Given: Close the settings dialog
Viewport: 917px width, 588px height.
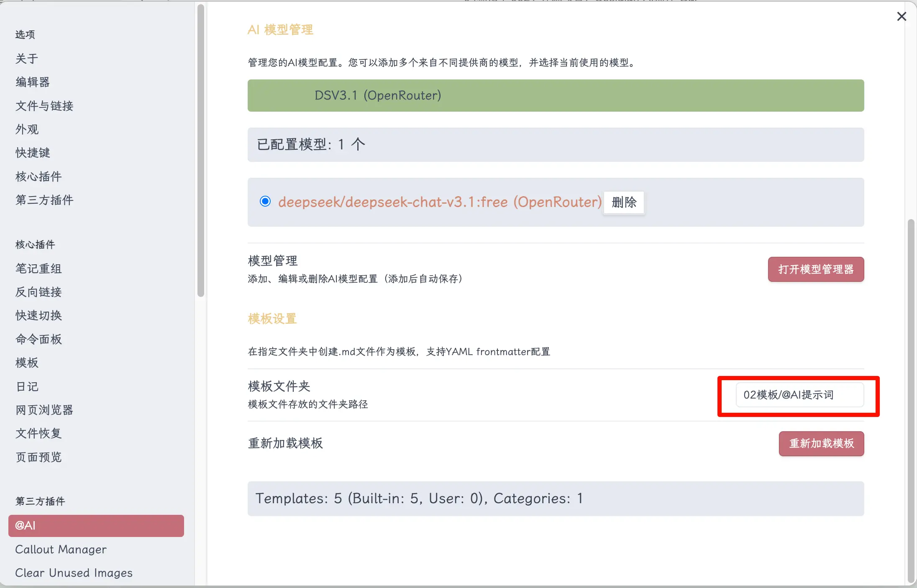Looking at the screenshot, I should click(x=902, y=16).
